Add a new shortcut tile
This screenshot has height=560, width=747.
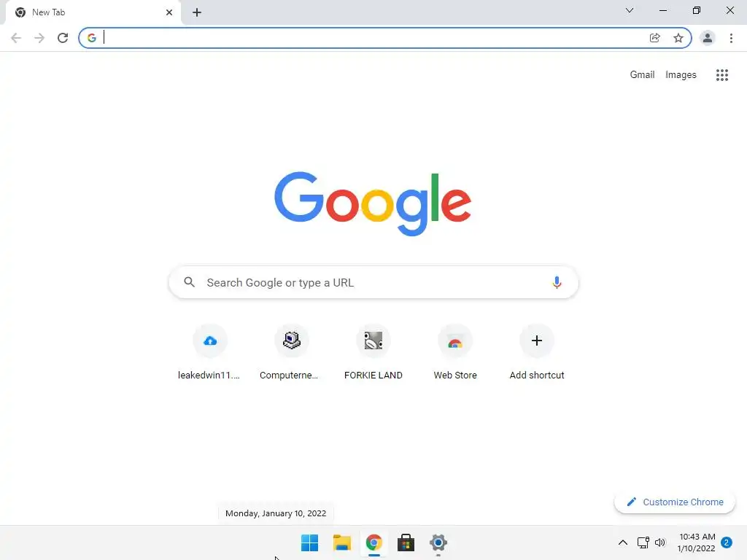(536, 352)
